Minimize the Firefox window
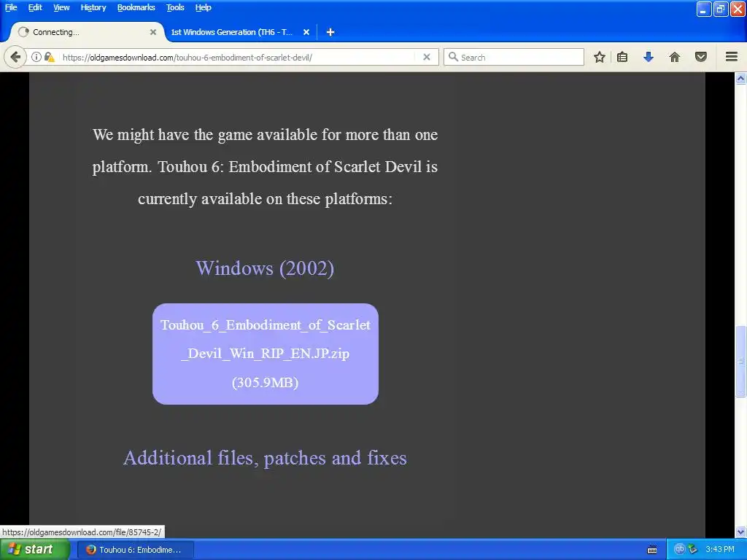 point(704,9)
